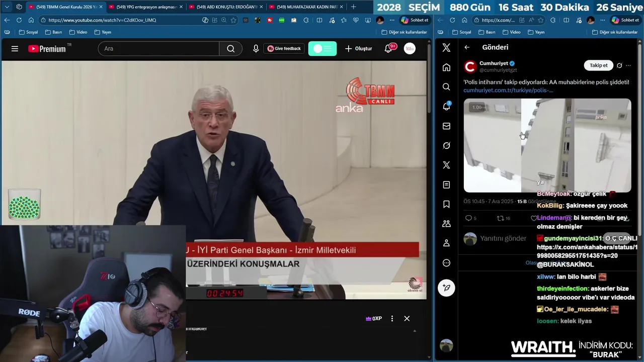The width and height of the screenshot is (644, 362).
Task: Open the Video folder in X browser window
Action: point(511,32)
